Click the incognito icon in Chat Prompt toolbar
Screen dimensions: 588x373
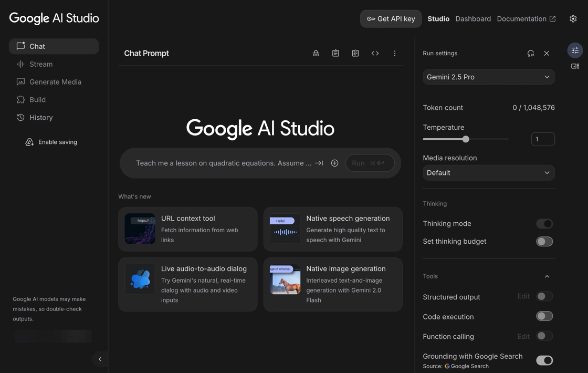tap(316, 54)
